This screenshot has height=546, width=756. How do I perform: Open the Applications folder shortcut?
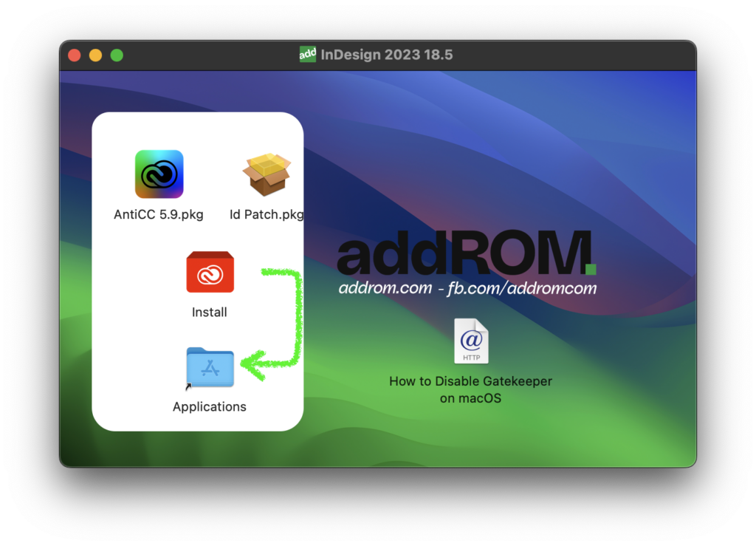(210, 367)
